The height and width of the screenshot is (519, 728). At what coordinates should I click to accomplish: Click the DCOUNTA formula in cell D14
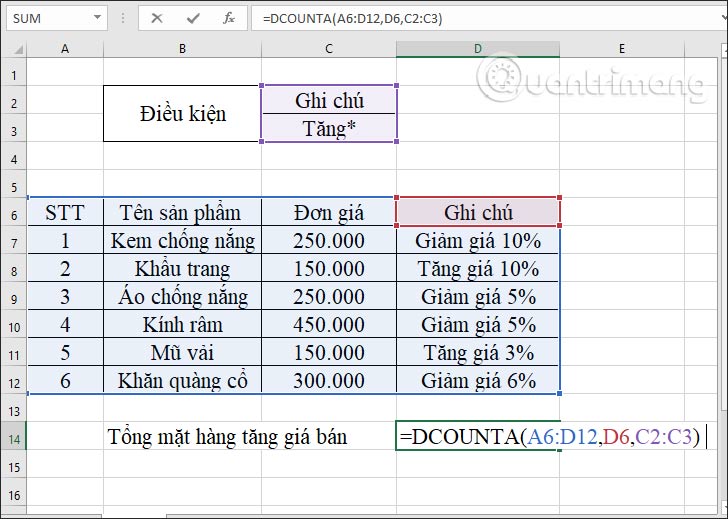coord(550,436)
